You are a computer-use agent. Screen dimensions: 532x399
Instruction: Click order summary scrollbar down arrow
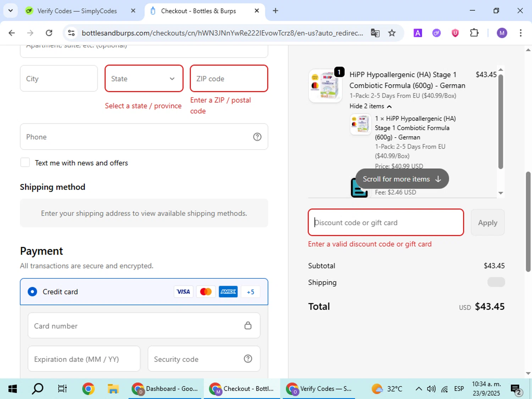tap(500, 193)
